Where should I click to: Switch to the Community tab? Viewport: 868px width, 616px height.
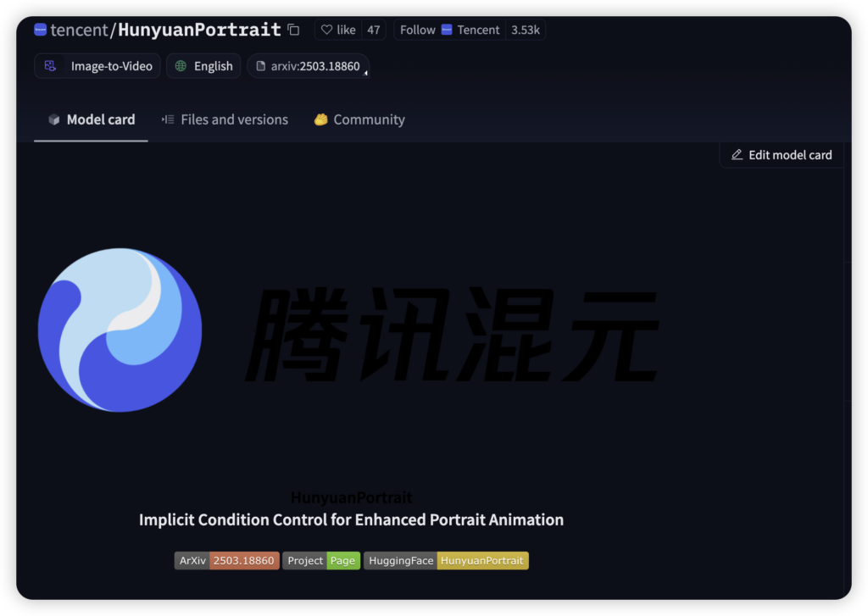pyautogui.click(x=359, y=119)
